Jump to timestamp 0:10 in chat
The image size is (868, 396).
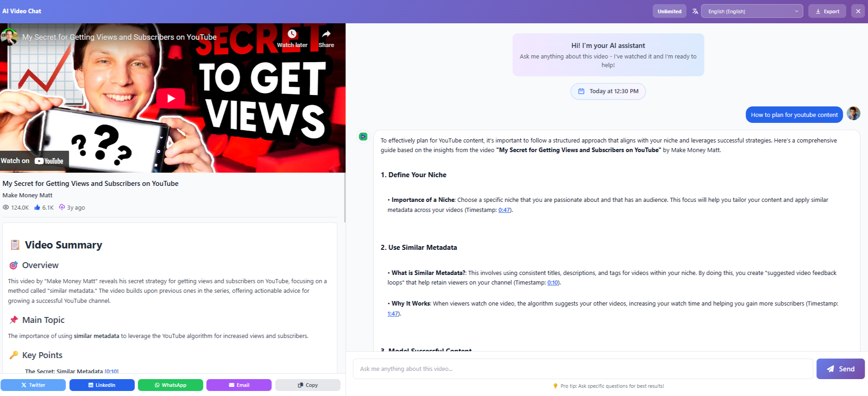pos(553,283)
